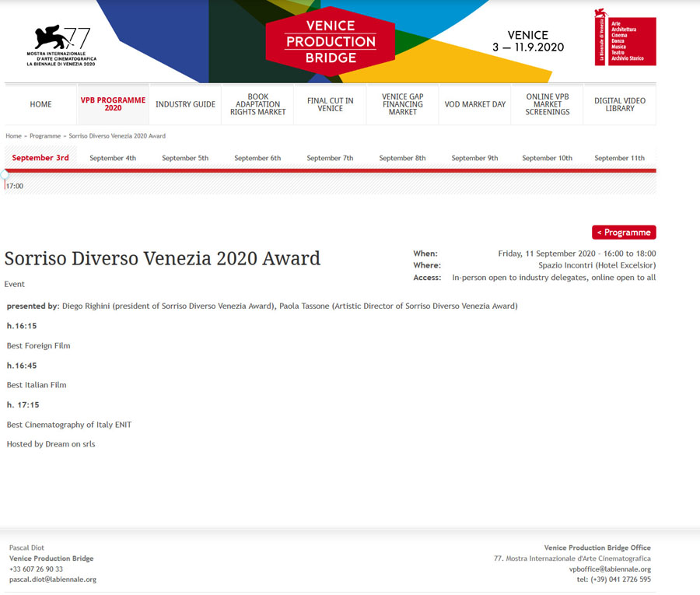Select the September 3rd tab
The image size is (700, 595).
click(x=40, y=158)
